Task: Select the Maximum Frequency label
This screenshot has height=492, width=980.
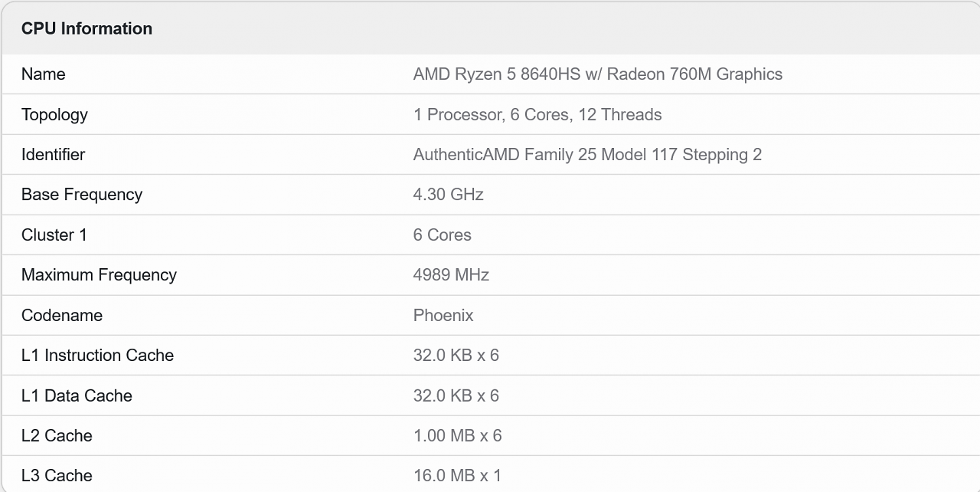Action: 99,275
